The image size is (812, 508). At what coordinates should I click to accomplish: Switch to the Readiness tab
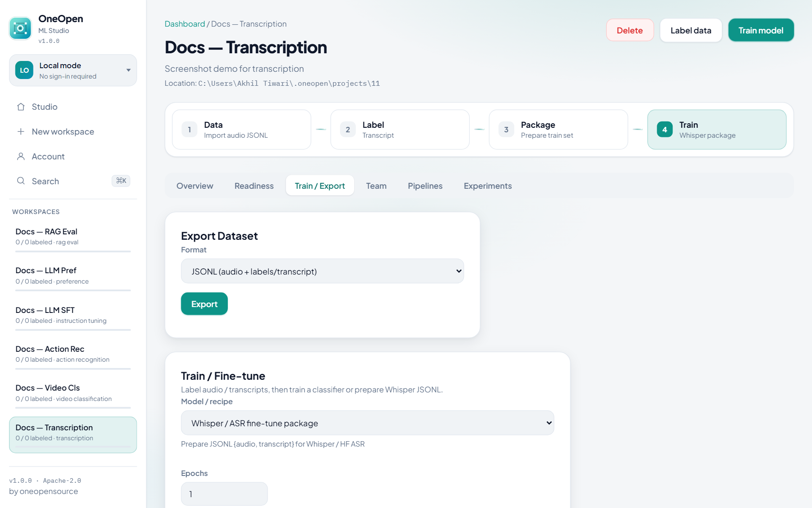pyautogui.click(x=254, y=186)
